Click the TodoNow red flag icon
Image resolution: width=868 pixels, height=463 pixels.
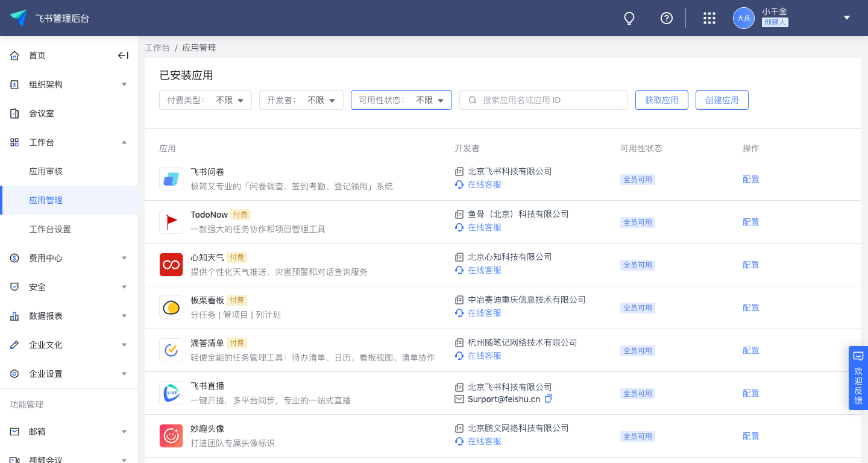point(171,222)
